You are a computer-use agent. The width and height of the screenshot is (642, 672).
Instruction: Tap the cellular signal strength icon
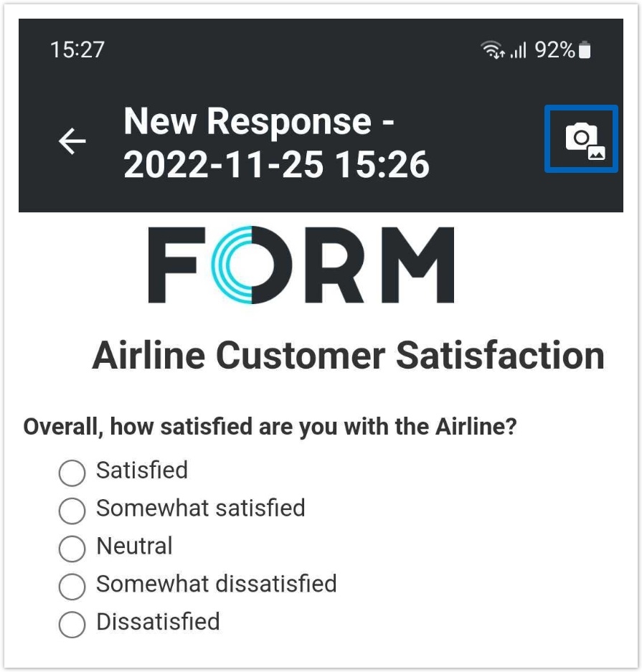tap(518, 50)
